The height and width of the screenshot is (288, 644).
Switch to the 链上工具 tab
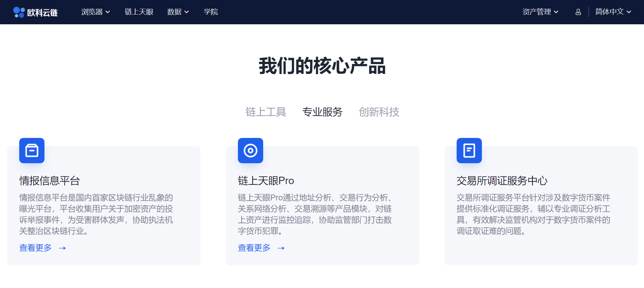click(266, 112)
